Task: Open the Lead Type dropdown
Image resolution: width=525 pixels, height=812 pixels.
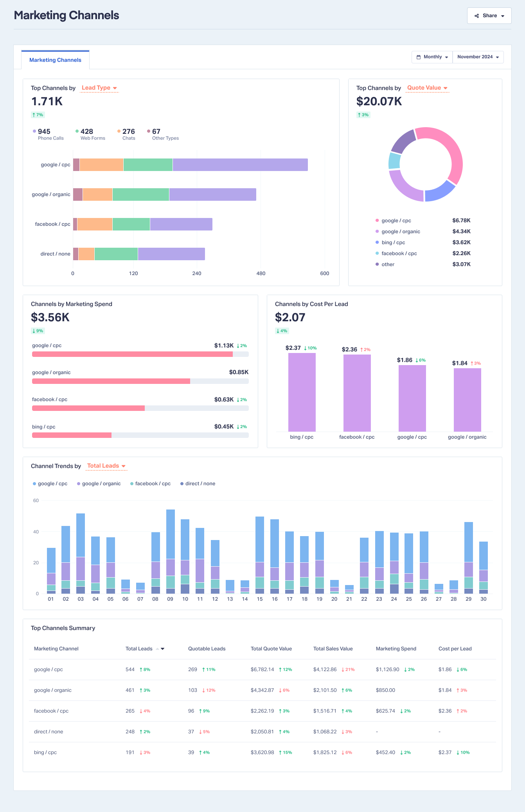Action: [99, 88]
